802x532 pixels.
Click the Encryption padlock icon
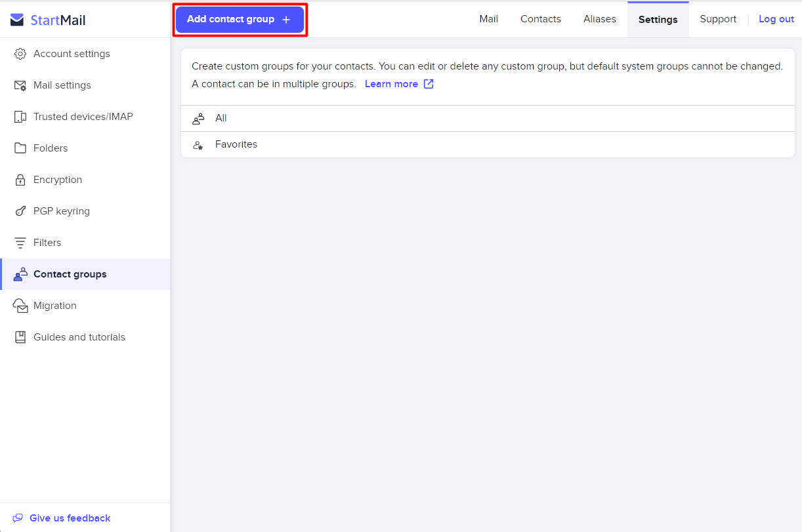(x=20, y=180)
